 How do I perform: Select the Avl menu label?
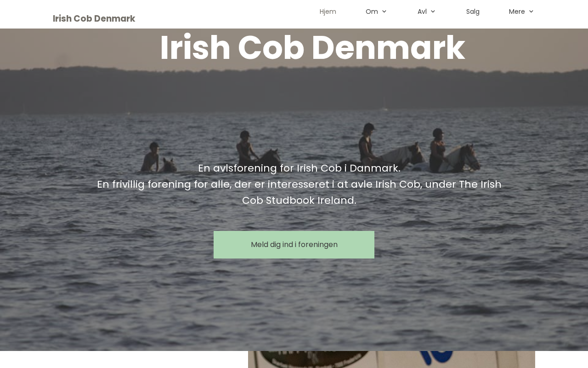pyautogui.click(x=422, y=11)
